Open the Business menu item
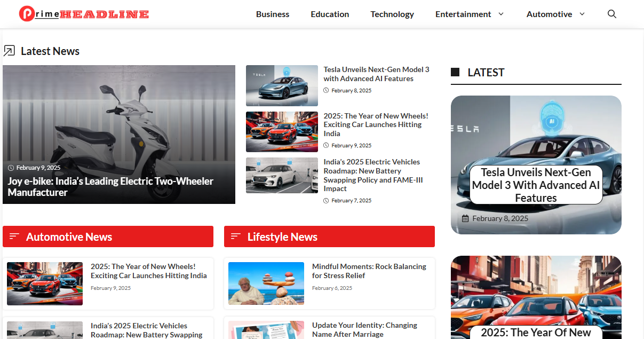The width and height of the screenshot is (644, 339). pos(273,14)
